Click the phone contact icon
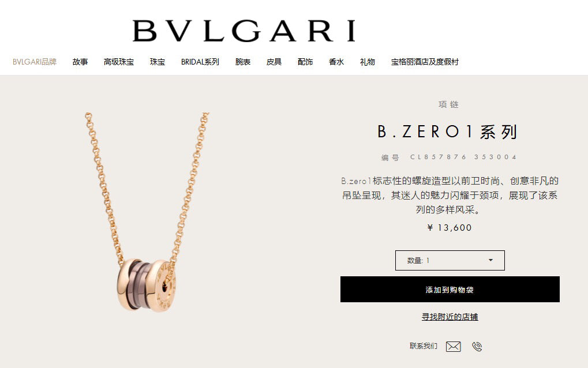Image resolution: width=588 pixels, height=368 pixels. pyautogui.click(x=477, y=346)
